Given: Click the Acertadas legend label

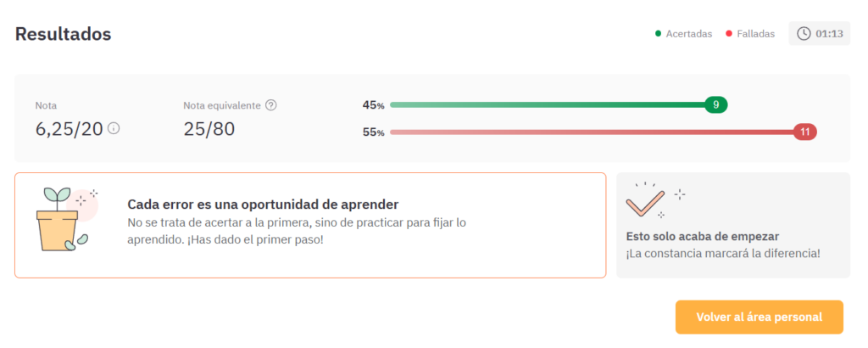Looking at the screenshot, I should (688, 34).
